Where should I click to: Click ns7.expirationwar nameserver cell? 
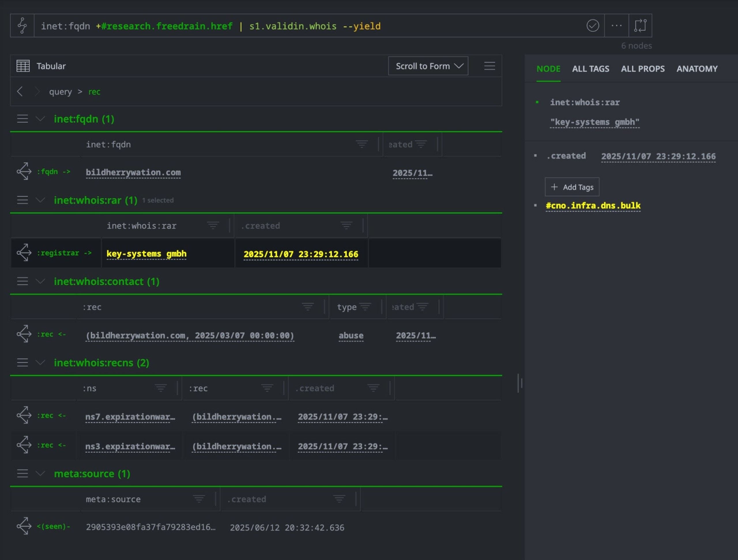pyautogui.click(x=130, y=417)
